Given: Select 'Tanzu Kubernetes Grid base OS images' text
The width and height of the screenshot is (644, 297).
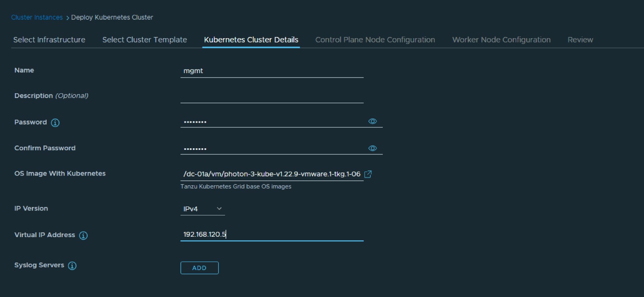Looking at the screenshot, I should tap(236, 186).
